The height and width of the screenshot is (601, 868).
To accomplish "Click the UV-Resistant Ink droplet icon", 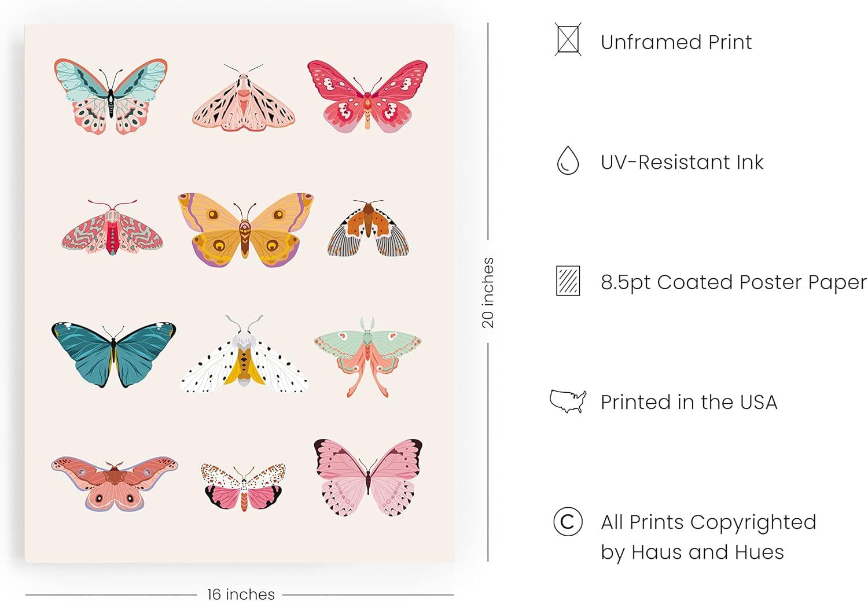I will (568, 160).
